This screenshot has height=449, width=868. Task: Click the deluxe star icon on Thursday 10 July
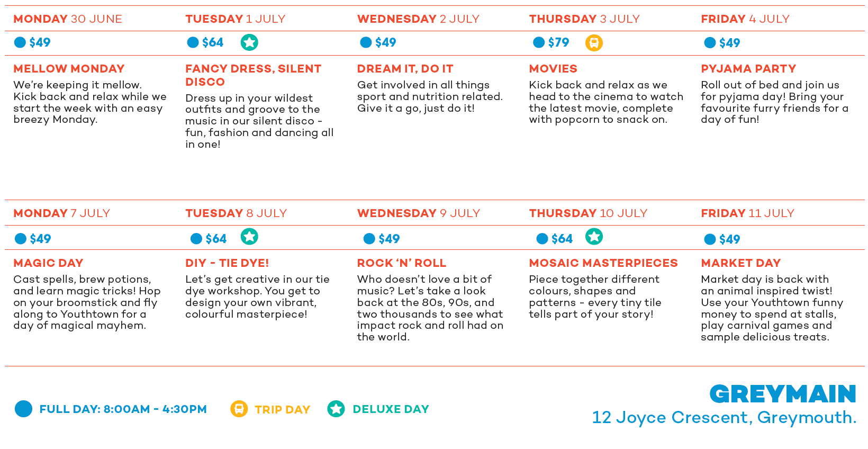[594, 237]
